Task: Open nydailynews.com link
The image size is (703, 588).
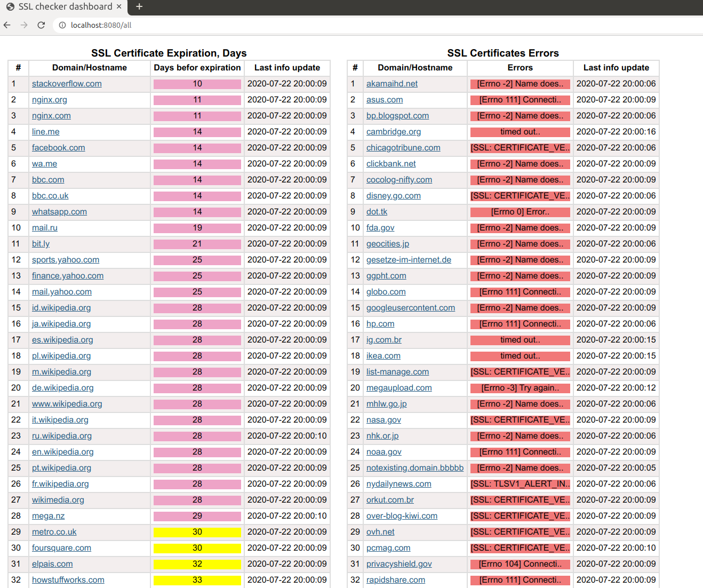Action: click(399, 484)
